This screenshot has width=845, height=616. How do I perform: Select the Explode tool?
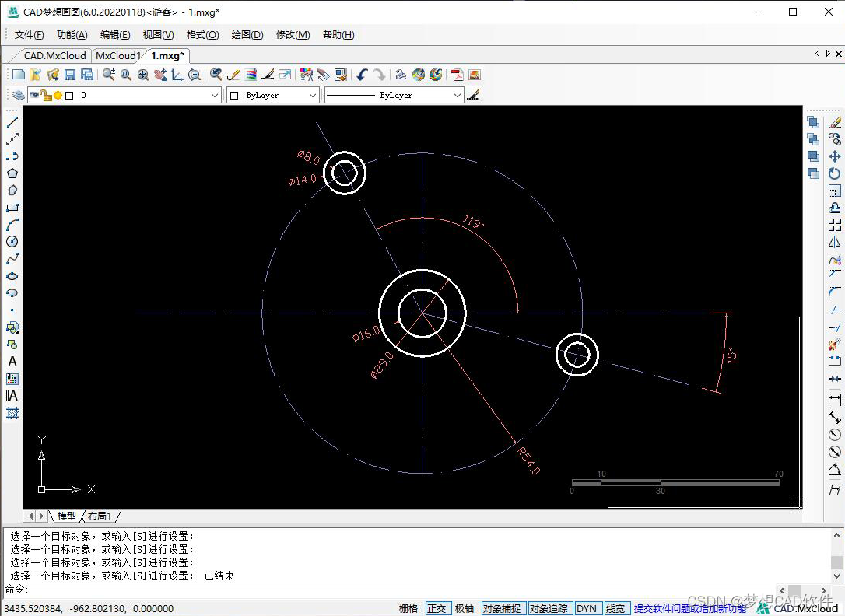pos(835,344)
